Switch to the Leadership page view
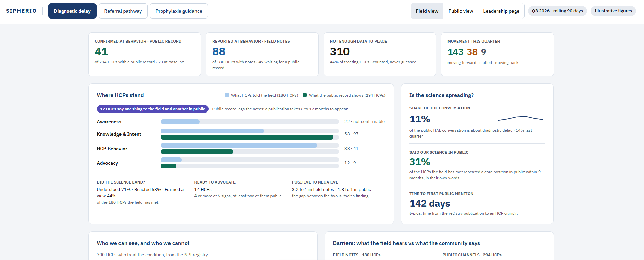Image resolution: width=644 pixels, height=260 pixels. pos(501,11)
